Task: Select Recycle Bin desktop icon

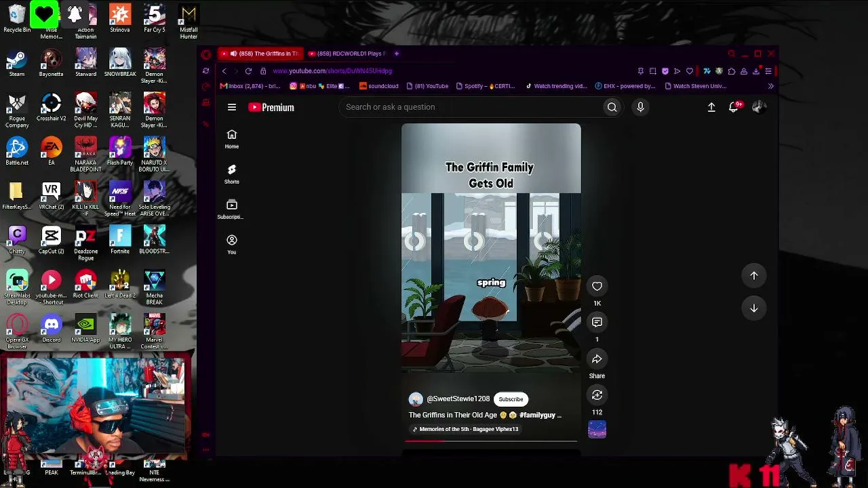Action: [x=17, y=19]
